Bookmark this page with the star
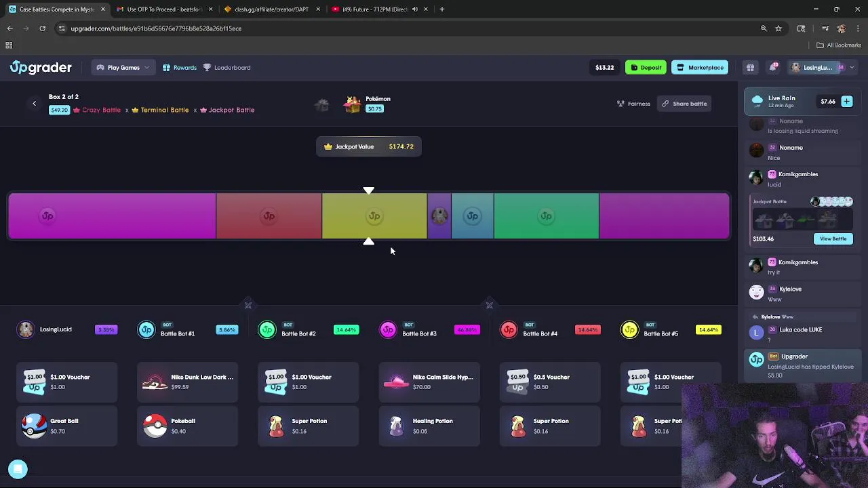Screen dimensions: 868x488 778,28
